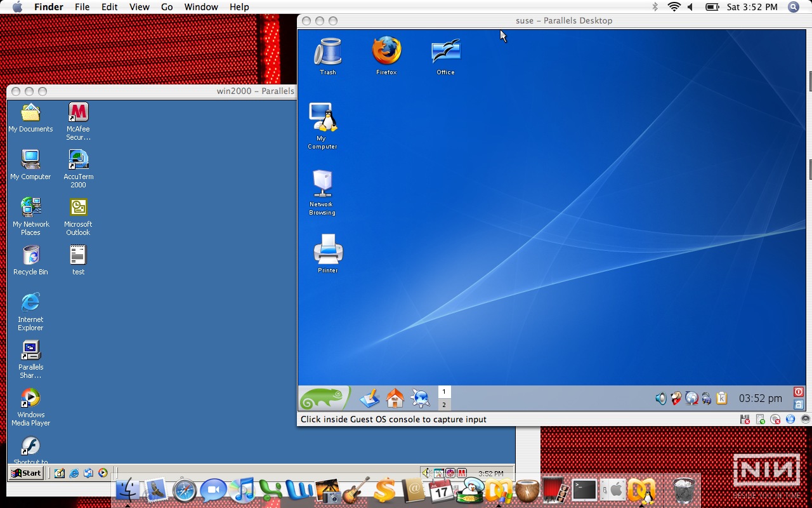Open GarageBand from the Dock

point(356,491)
